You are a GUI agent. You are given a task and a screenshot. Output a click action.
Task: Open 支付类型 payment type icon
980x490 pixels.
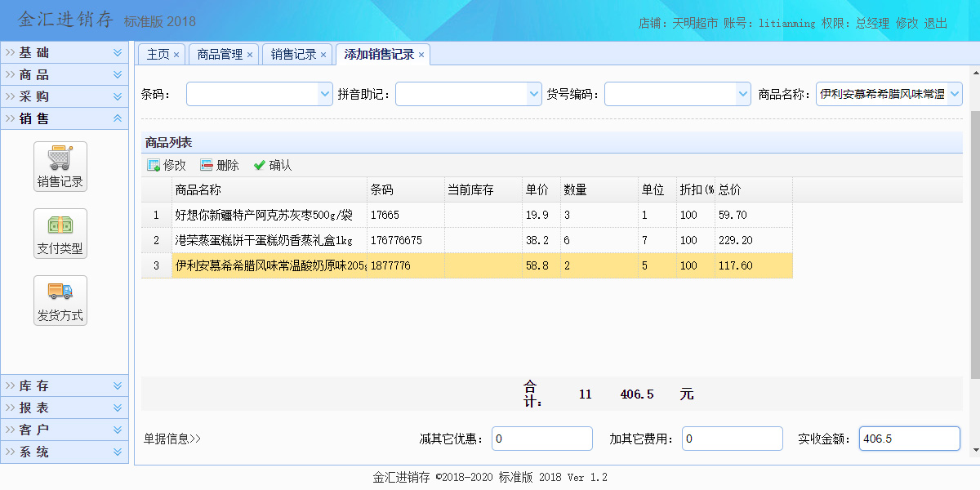tap(60, 224)
